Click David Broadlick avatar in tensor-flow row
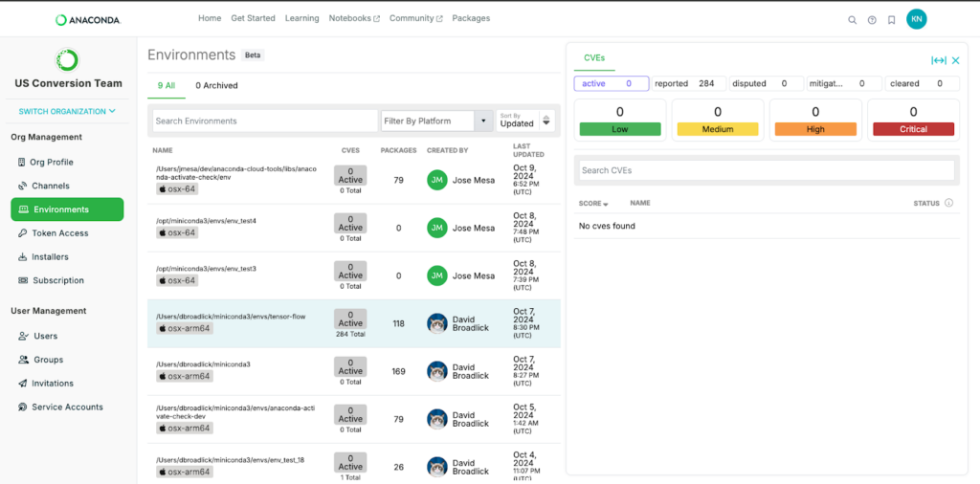 click(436, 323)
